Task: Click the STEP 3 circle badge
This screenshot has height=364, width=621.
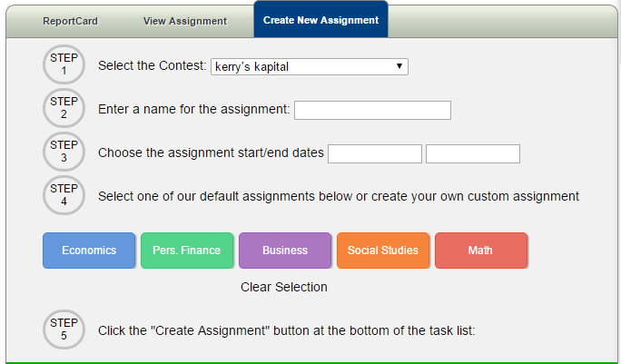Action: 64,152
